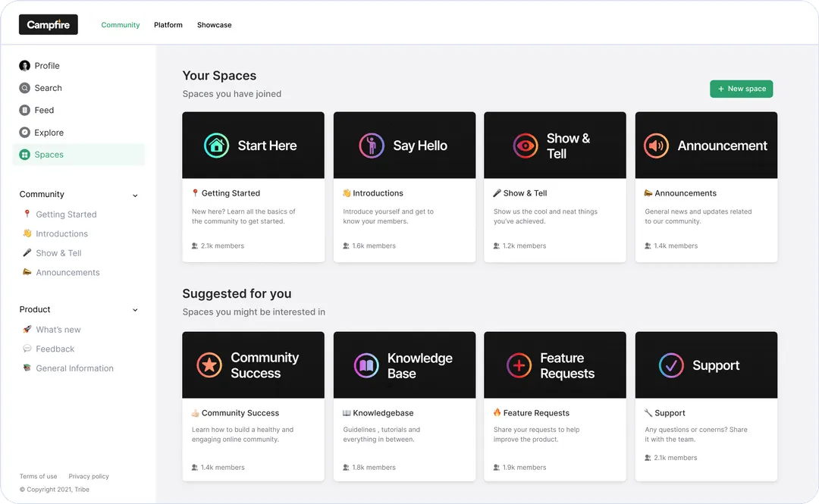Open What's new in the Product list
Viewport: 819px width, 504px height.
58,330
